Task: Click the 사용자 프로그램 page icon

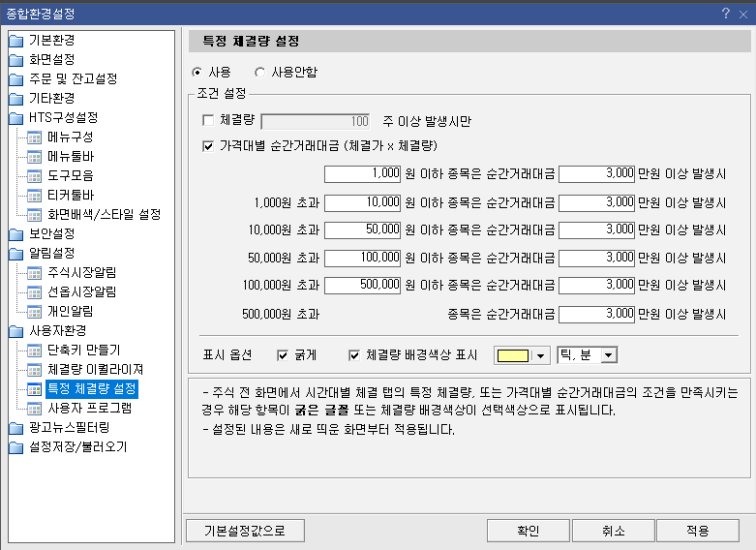Action: 34,409
